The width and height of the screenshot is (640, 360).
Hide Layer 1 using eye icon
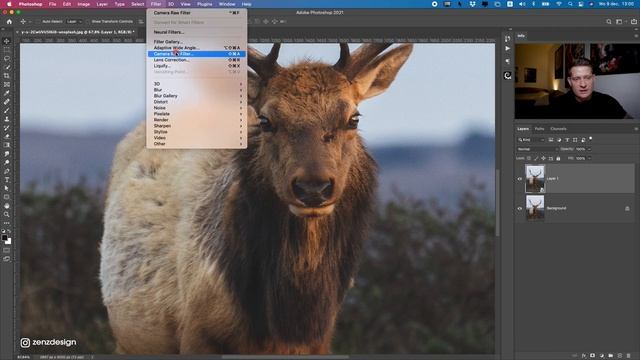[x=520, y=179]
